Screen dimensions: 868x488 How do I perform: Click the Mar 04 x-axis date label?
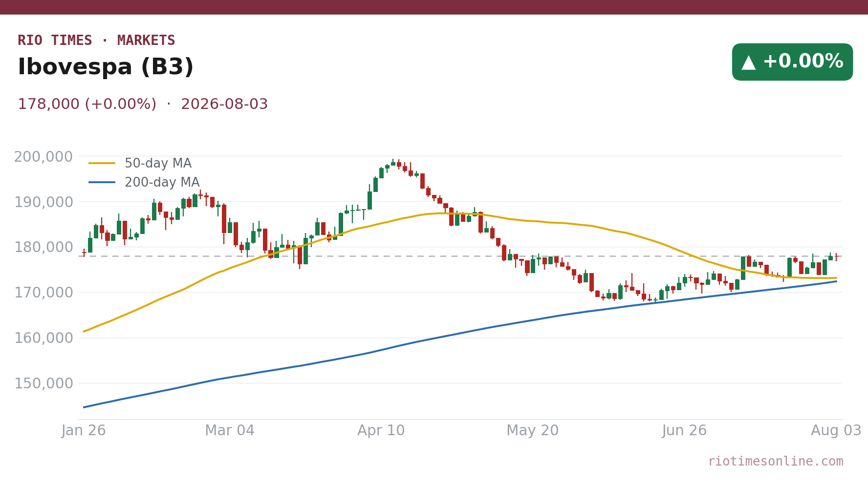pyautogui.click(x=230, y=431)
